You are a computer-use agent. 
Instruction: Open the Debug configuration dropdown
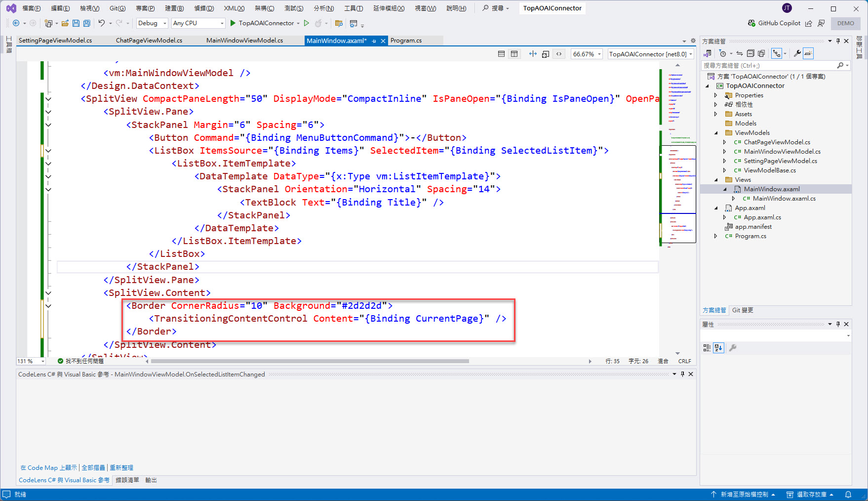point(152,23)
